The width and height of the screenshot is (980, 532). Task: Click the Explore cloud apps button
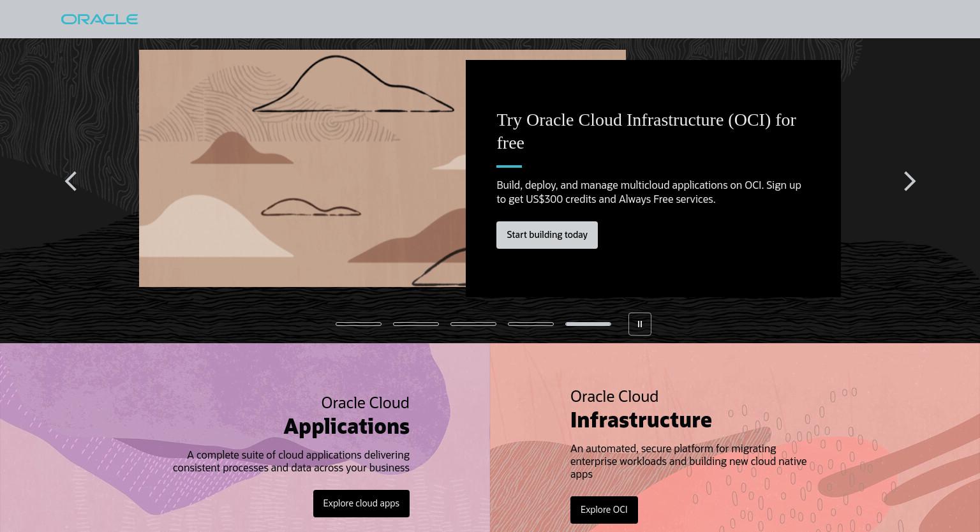pos(361,503)
